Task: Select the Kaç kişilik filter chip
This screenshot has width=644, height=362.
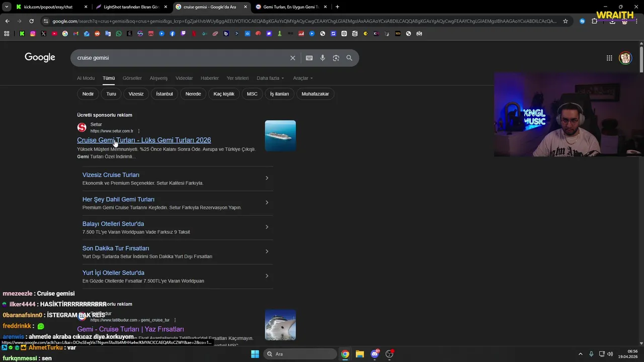Action: (224, 94)
